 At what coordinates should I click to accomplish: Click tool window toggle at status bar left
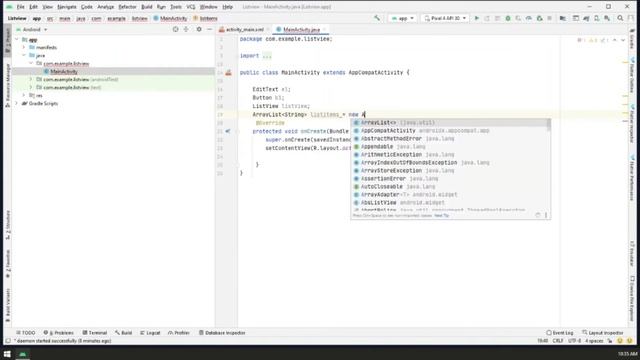pos(8,341)
